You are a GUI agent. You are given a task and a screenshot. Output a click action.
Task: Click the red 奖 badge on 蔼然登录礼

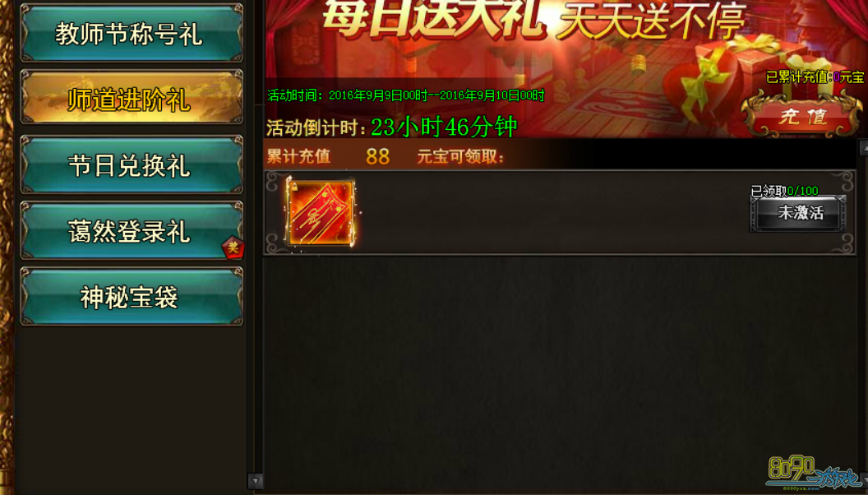[x=233, y=247]
